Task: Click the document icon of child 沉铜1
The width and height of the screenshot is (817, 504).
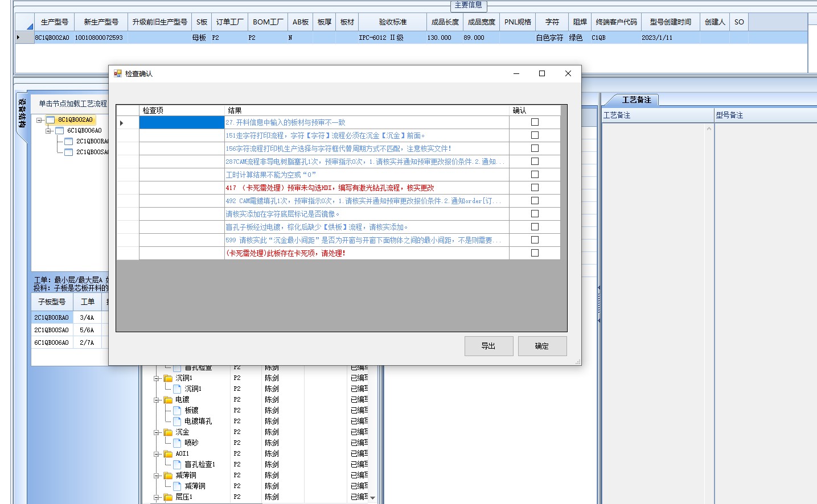Action: pyautogui.click(x=178, y=389)
